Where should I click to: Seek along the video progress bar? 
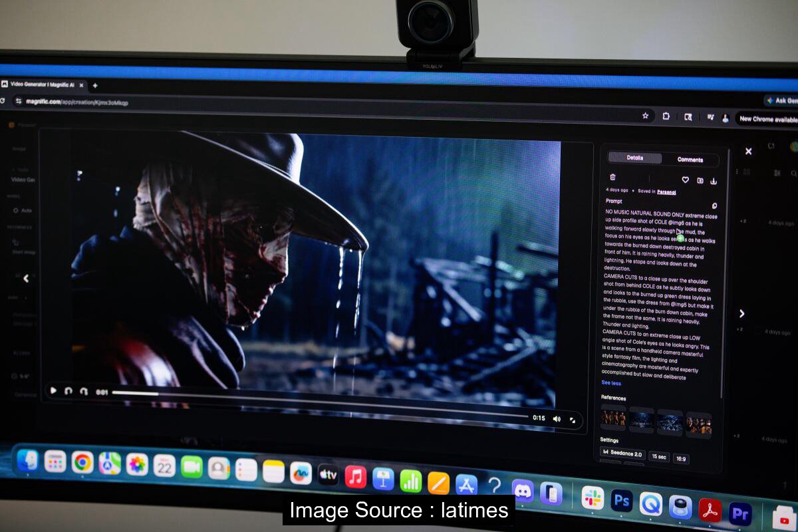click(319, 404)
